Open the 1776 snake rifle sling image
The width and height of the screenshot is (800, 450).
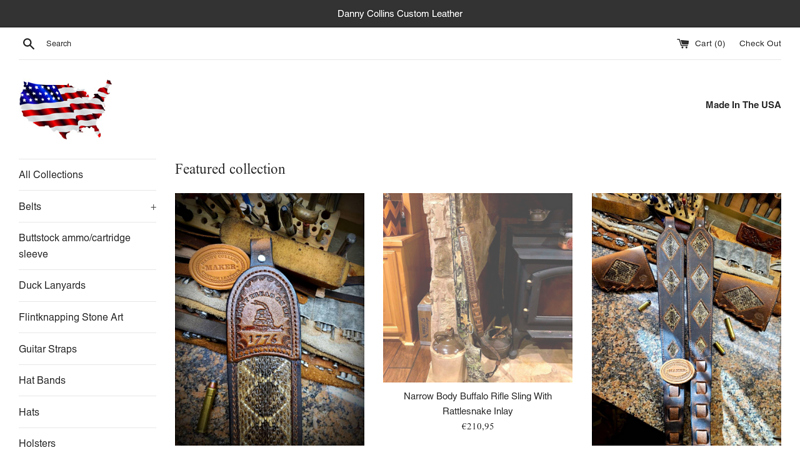269,319
